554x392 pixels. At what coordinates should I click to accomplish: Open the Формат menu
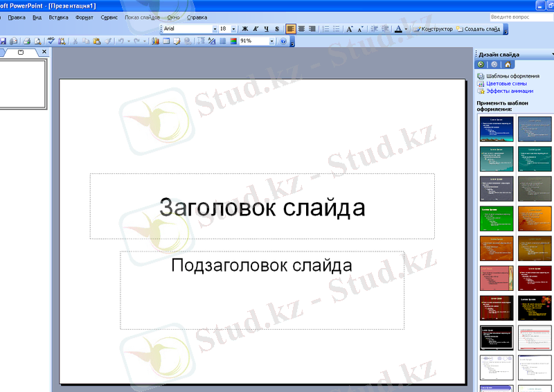pyautogui.click(x=84, y=16)
